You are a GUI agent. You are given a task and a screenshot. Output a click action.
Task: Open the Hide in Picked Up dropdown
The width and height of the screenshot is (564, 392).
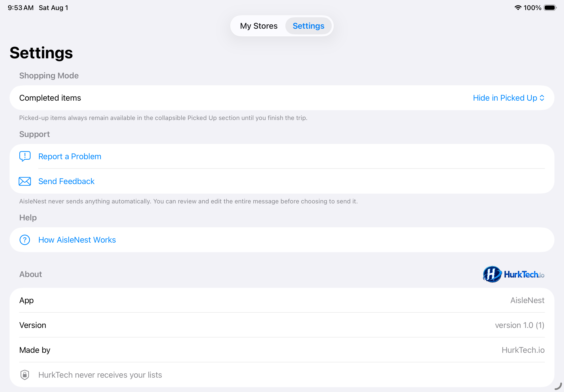click(x=509, y=98)
